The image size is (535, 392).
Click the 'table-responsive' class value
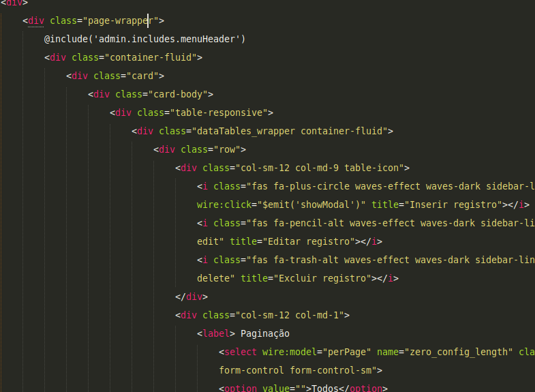[219, 112]
